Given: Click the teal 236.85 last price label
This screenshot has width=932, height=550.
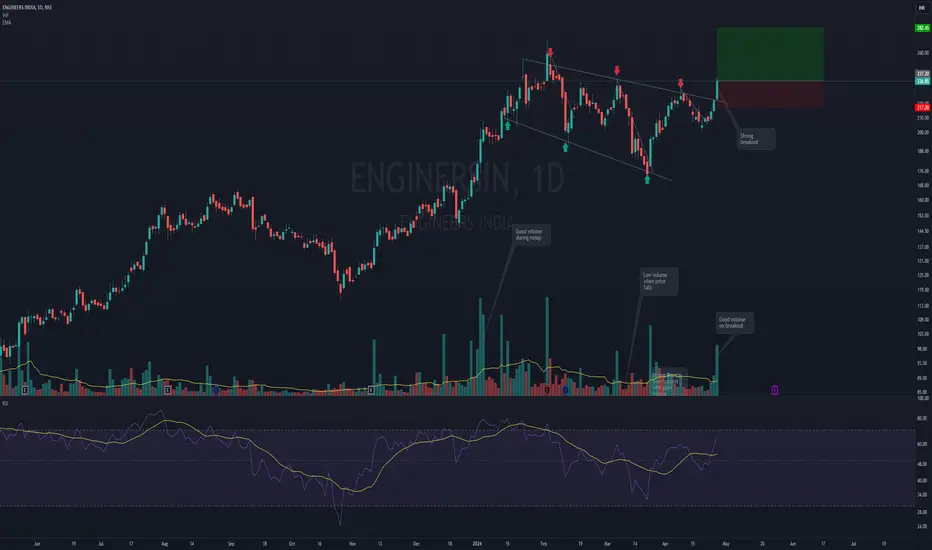Looking at the screenshot, I should click(922, 81).
